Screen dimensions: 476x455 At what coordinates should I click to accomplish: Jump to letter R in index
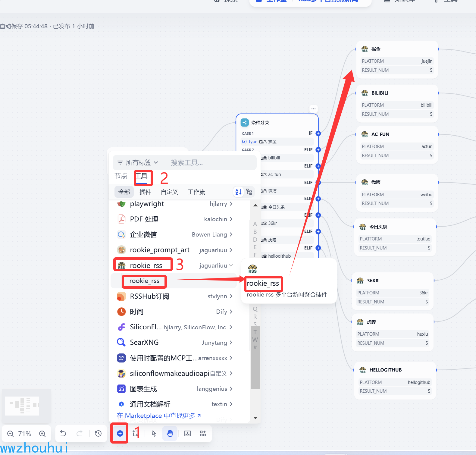click(255, 317)
